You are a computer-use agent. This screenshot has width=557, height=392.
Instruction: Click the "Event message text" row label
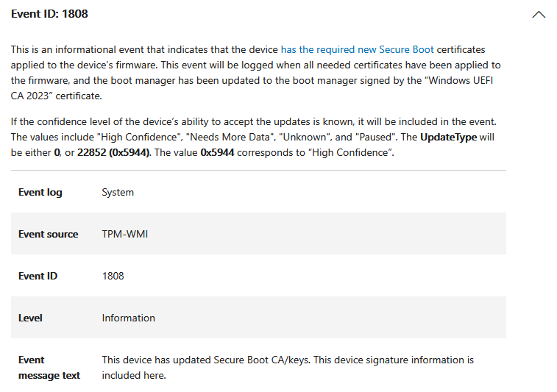click(49, 367)
